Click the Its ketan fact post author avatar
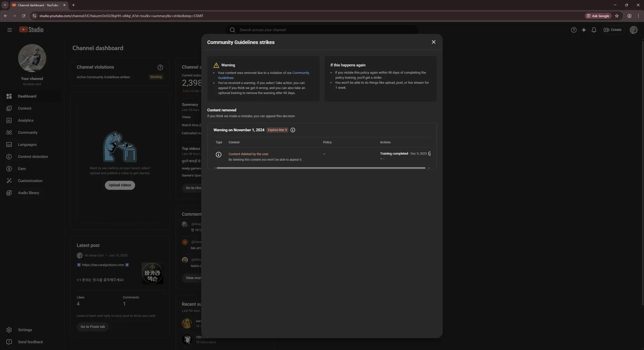Screen dimensions: 644x350 tap(79, 255)
